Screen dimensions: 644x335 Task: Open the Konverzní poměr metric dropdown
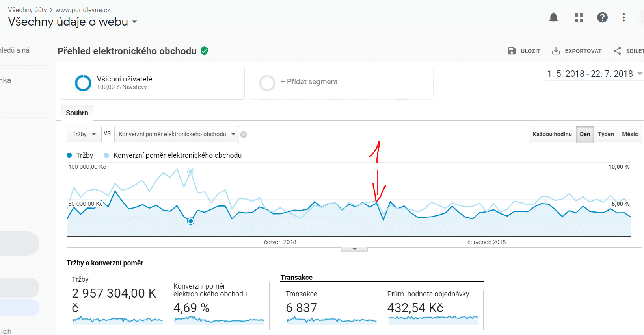point(177,134)
